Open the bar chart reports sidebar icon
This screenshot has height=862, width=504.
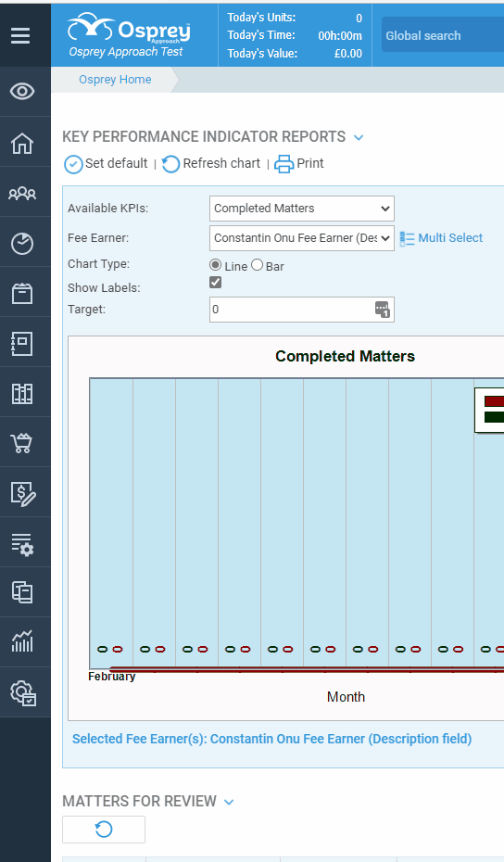coord(22,641)
